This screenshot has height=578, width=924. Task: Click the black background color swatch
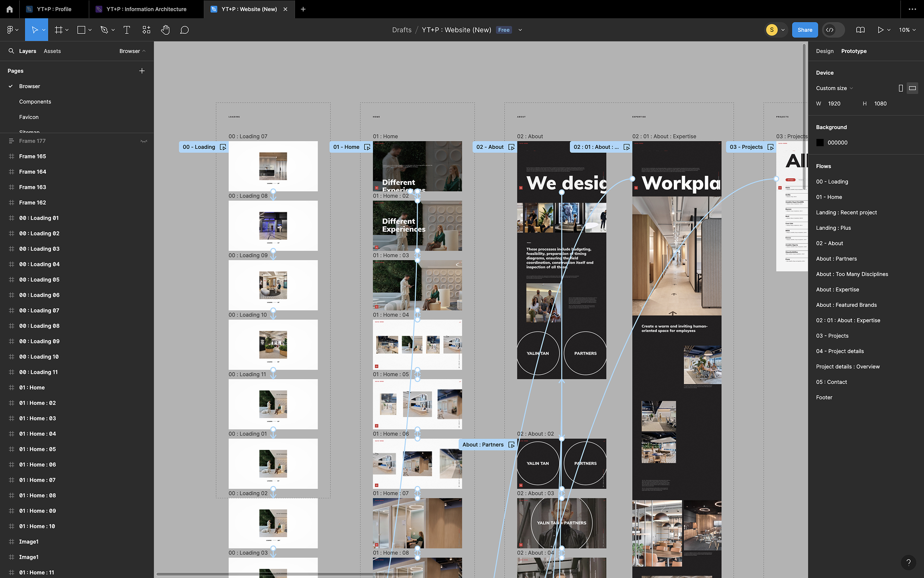pos(820,143)
